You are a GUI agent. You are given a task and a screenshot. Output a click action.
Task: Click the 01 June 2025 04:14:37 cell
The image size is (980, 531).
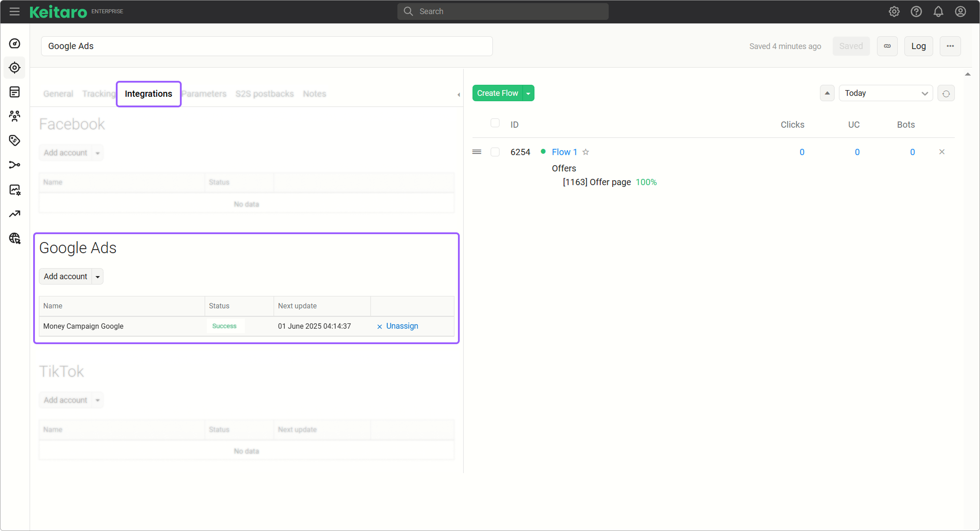point(322,326)
